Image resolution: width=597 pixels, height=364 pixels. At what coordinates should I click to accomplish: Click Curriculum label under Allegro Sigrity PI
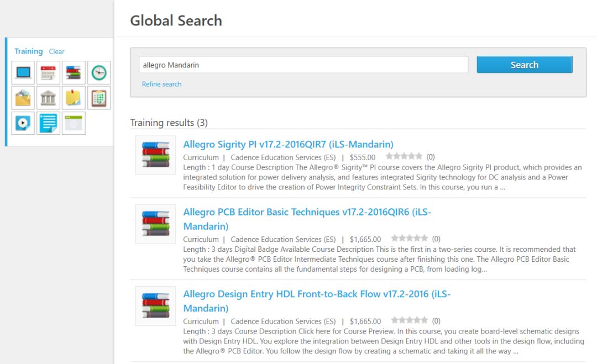(x=201, y=157)
